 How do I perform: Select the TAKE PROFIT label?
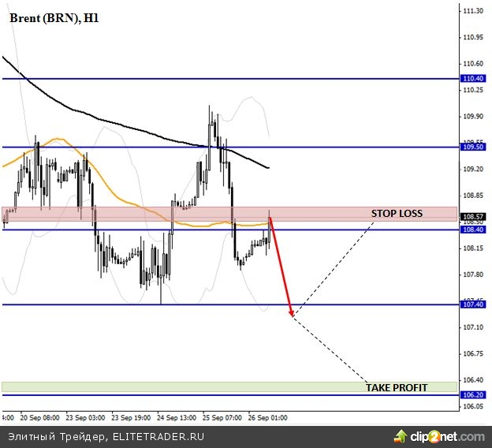[397, 387]
